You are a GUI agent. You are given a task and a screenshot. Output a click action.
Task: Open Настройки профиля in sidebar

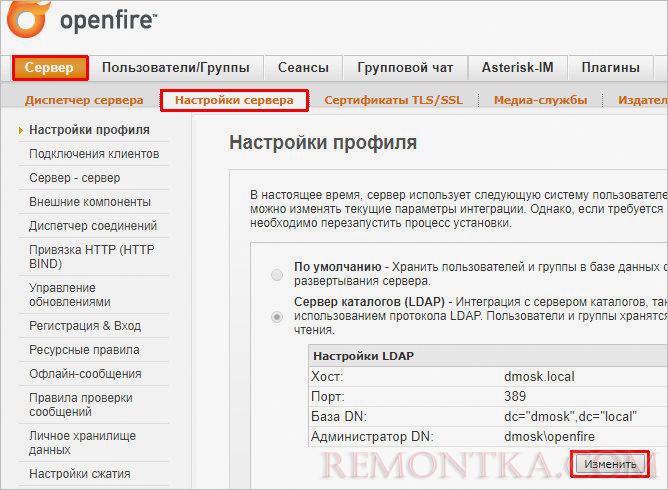coord(89,130)
